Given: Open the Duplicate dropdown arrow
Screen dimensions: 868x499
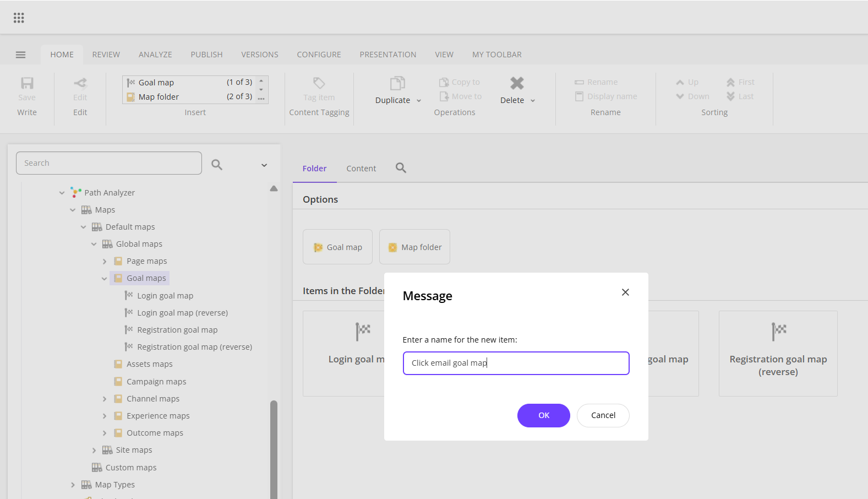Looking at the screenshot, I should pos(419,101).
